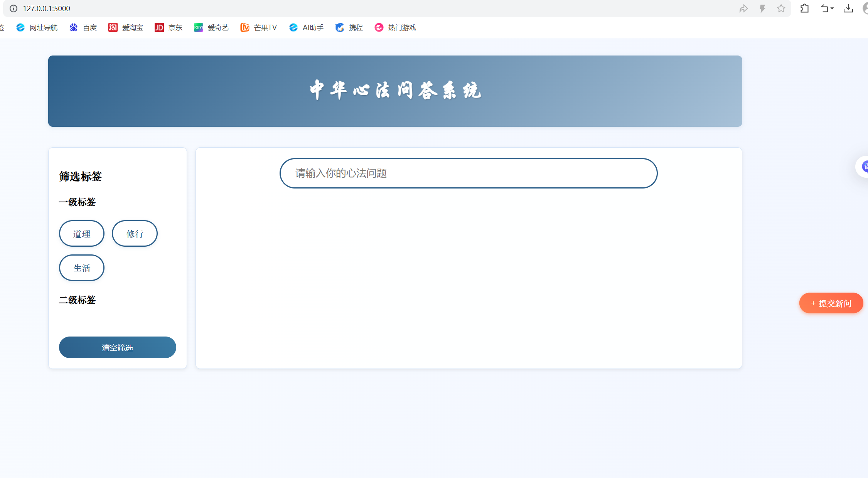Open the browser extensions puzzle icon
The image size is (868, 478).
pyautogui.click(x=804, y=8)
